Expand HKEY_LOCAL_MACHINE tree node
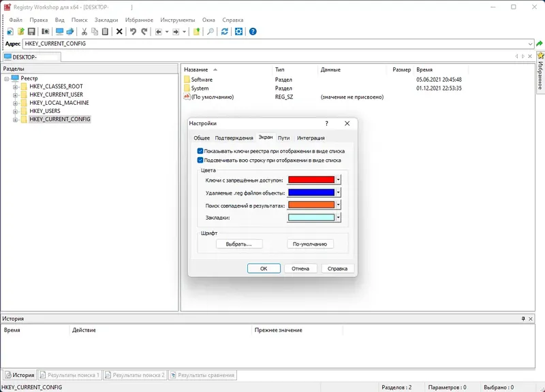The width and height of the screenshot is (545, 392). (x=15, y=103)
